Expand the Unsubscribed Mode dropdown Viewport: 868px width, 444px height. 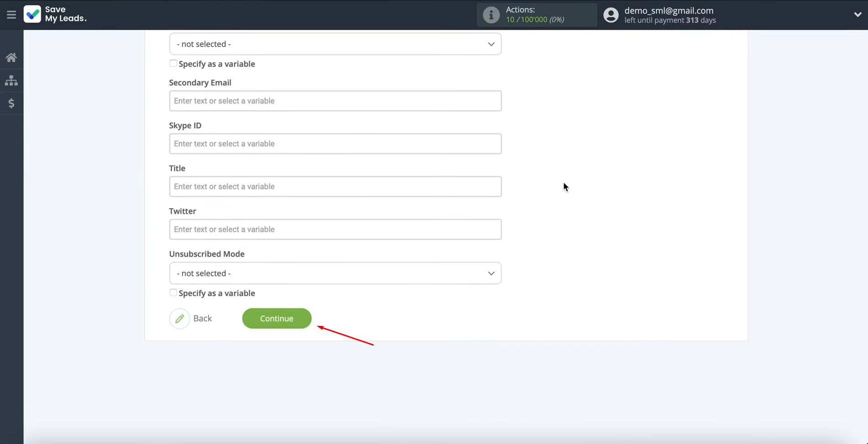pos(335,274)
